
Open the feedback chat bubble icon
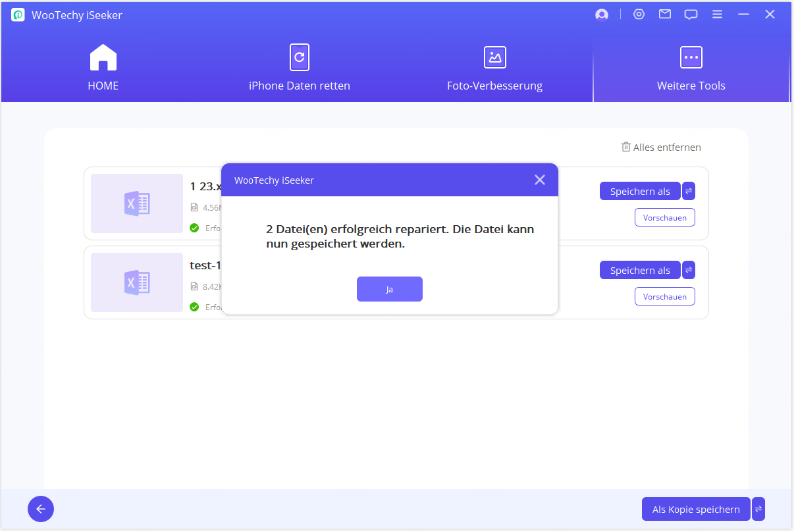(691, 14)
